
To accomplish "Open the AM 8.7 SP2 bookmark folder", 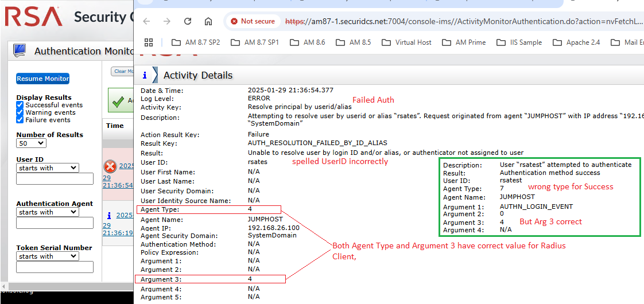I will [x=196, y=42].
